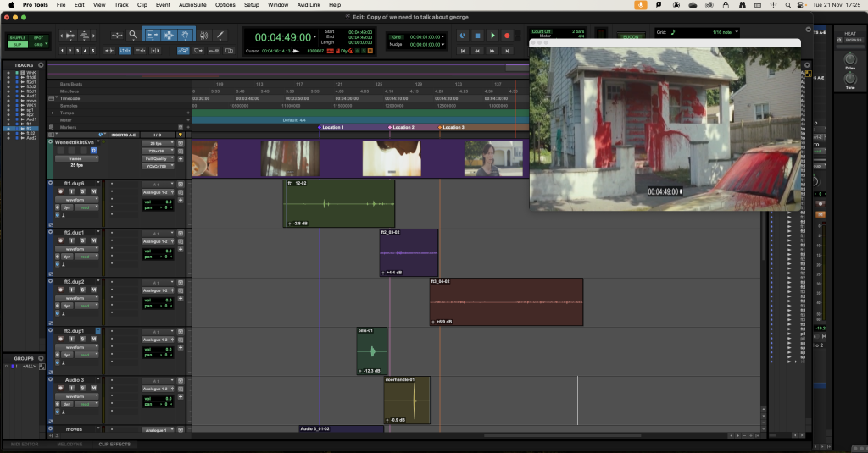Start playback with green Play button
868x453 pixels.
tap(492, 36)
